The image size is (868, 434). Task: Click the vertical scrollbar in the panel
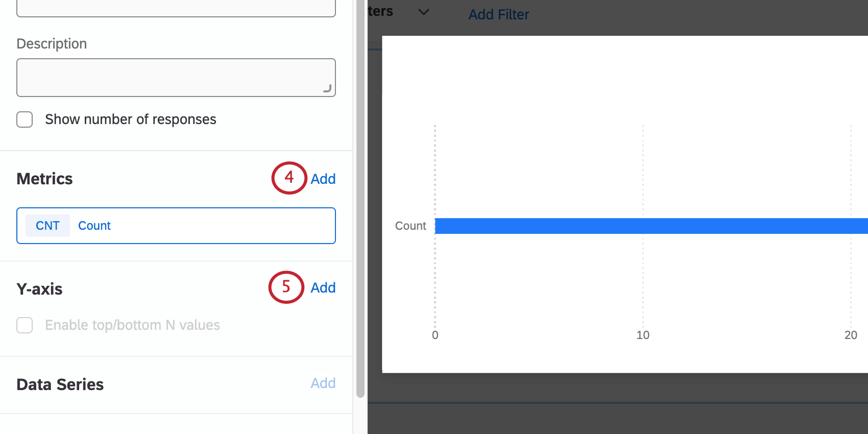360,204
